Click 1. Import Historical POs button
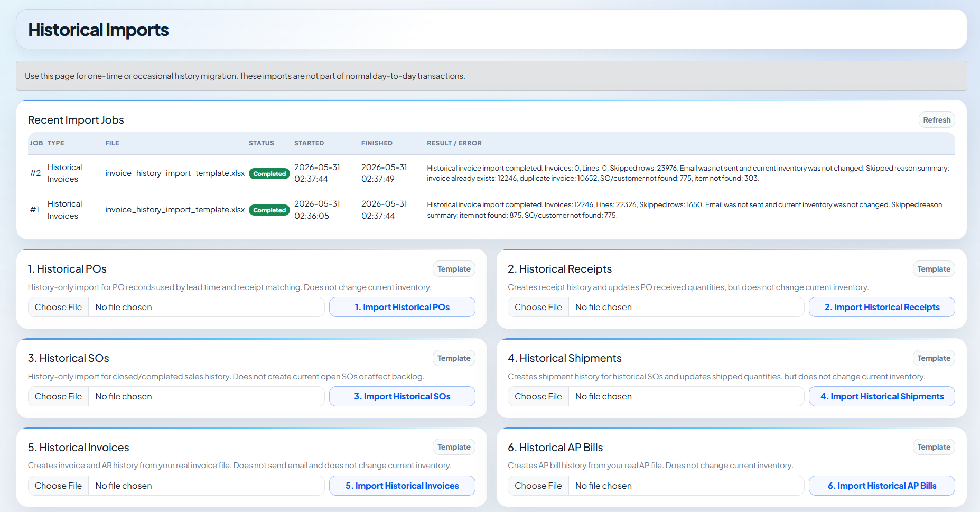The width and height of the screenshot is (980, 512). 402,307
